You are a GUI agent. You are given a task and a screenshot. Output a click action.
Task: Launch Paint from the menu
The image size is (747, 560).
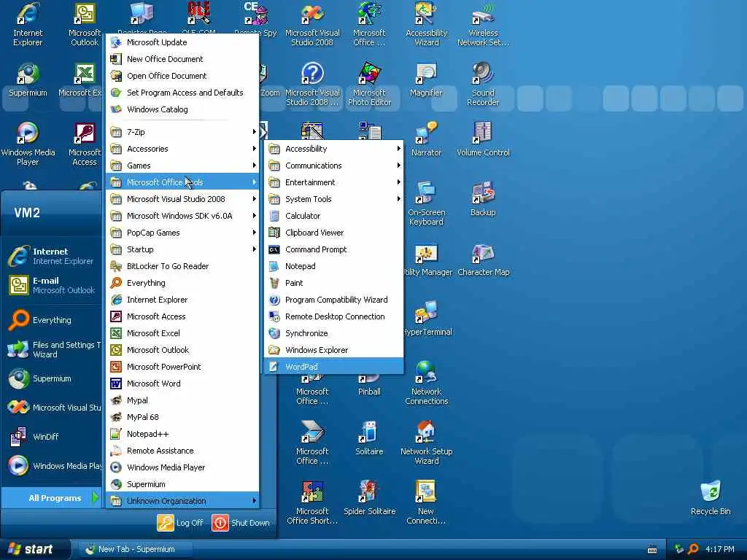[333, 283]
